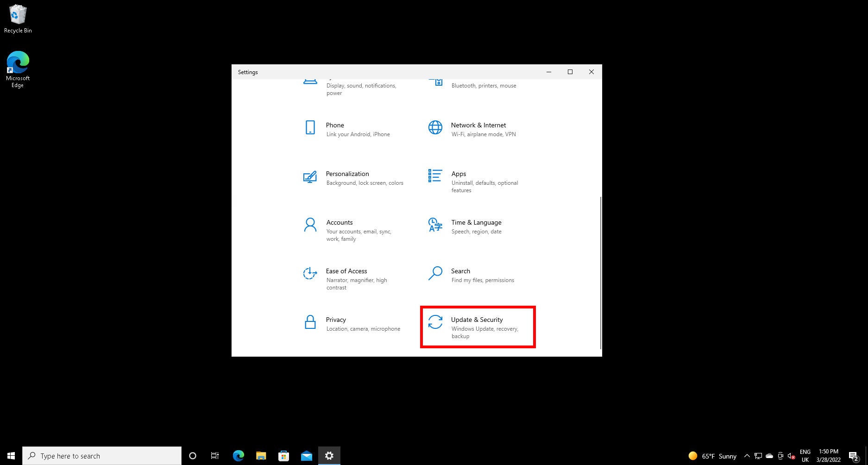The image size is (868, 465).
Task: Open the clock showing 1:50 PM
Action: (829, 456)
